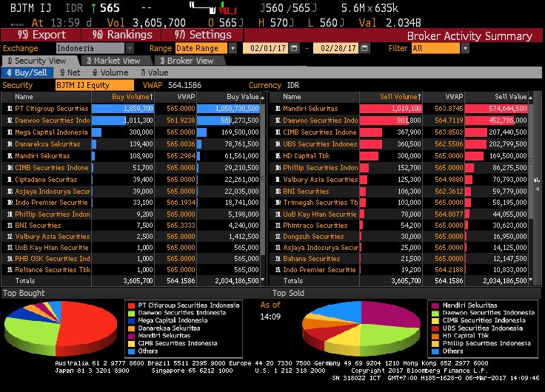Click purple Mandiri Sekuritas swatch in Top Sold legend
Viewport: 545px width, 392px height.
click(x=435, y=305)
